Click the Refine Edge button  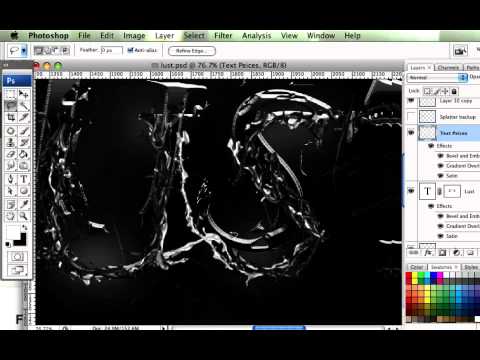pyautogui.click(x=192, y=51)
